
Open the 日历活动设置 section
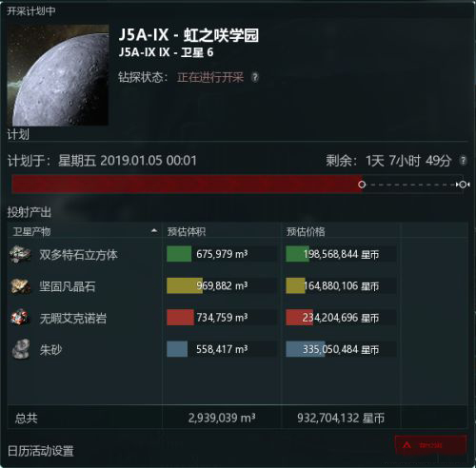[x=41, y=451]
